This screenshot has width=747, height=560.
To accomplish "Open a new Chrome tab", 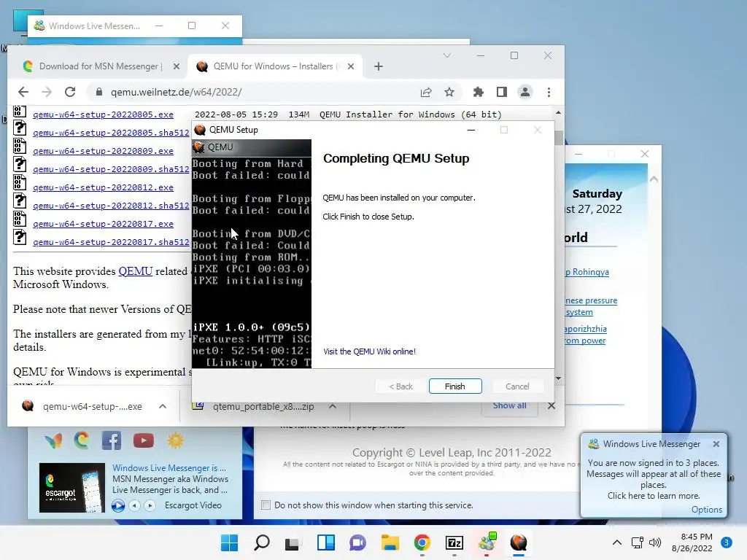I will tap(379, 66).
